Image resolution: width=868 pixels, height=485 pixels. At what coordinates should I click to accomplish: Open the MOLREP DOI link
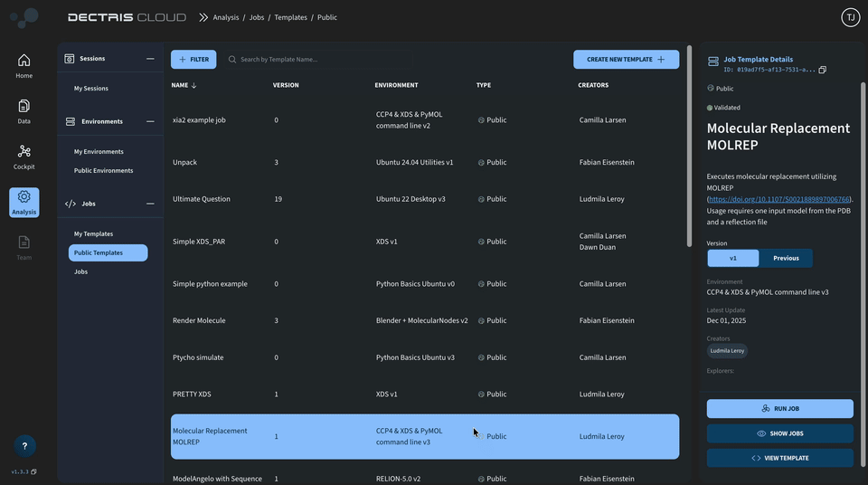(x=778, y=199)
